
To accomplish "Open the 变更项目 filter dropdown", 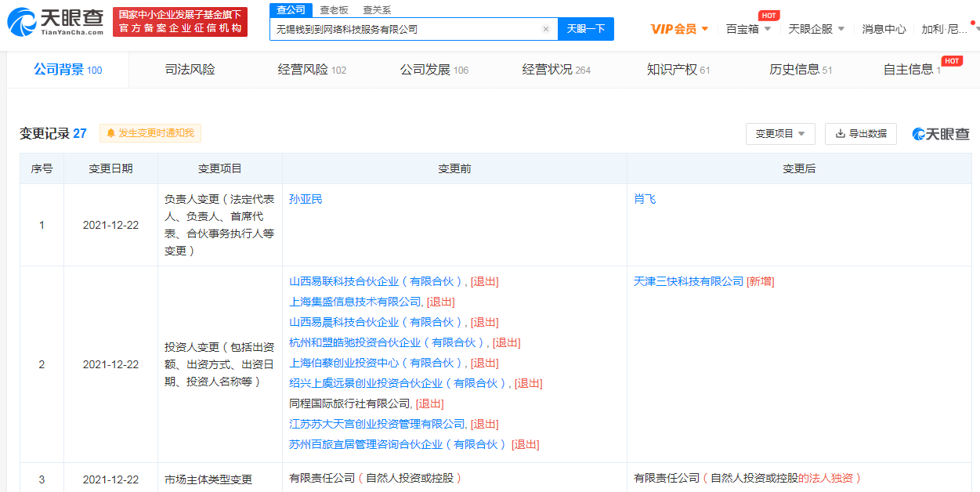I will (x=780, y=134).
